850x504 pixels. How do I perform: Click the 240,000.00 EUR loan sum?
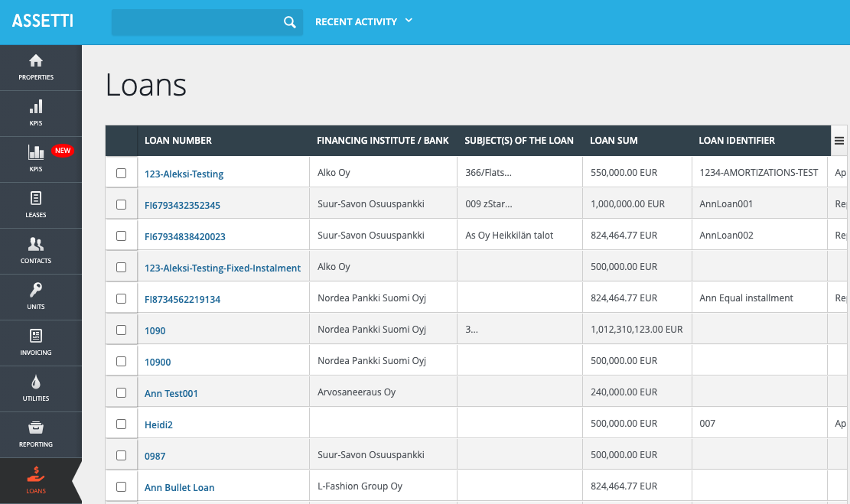(x=624, y=392)
